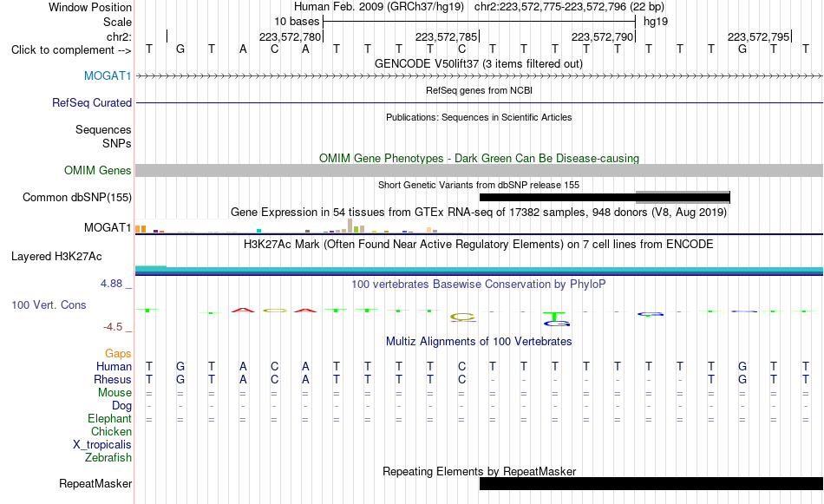
Task: Click the '10 bases' scale bar text
Action: (x=297, y=22)
